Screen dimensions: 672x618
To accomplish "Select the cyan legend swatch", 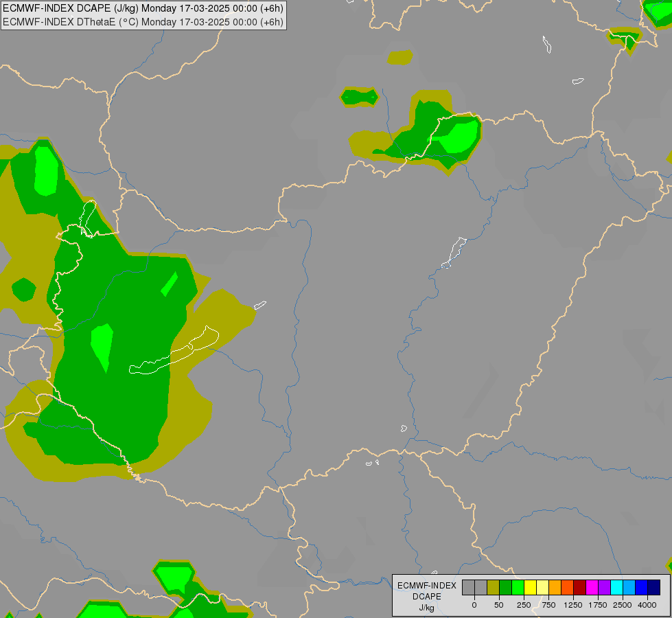I will tap(617, 588).
